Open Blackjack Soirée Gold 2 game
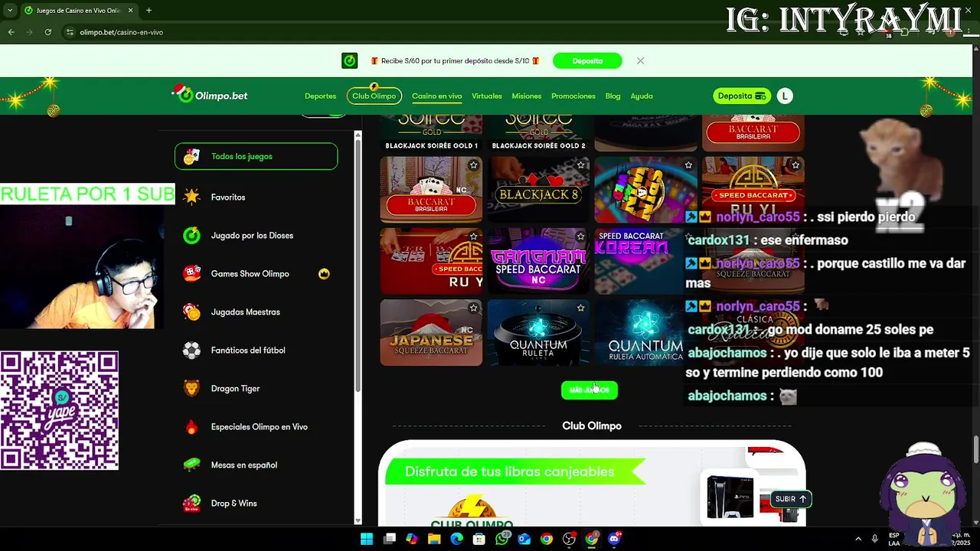This screenshot has height=551, width=980. (538, 133)
